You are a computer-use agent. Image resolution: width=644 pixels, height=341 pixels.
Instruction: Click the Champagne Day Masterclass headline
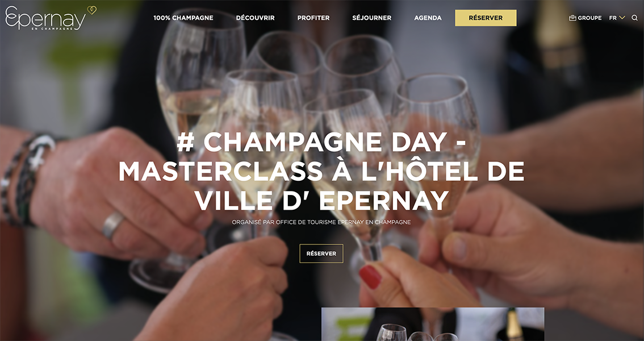[321, 171]
